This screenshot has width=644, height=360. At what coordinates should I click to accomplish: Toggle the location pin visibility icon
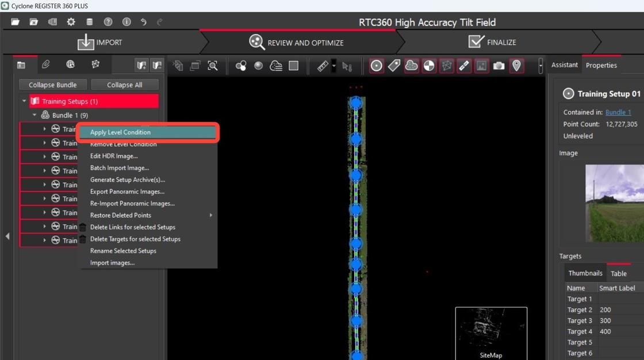click(517, 66)
